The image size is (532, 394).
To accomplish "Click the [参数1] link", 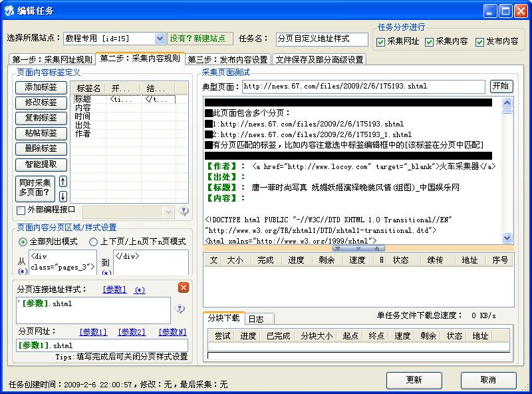I will point(93,332).
